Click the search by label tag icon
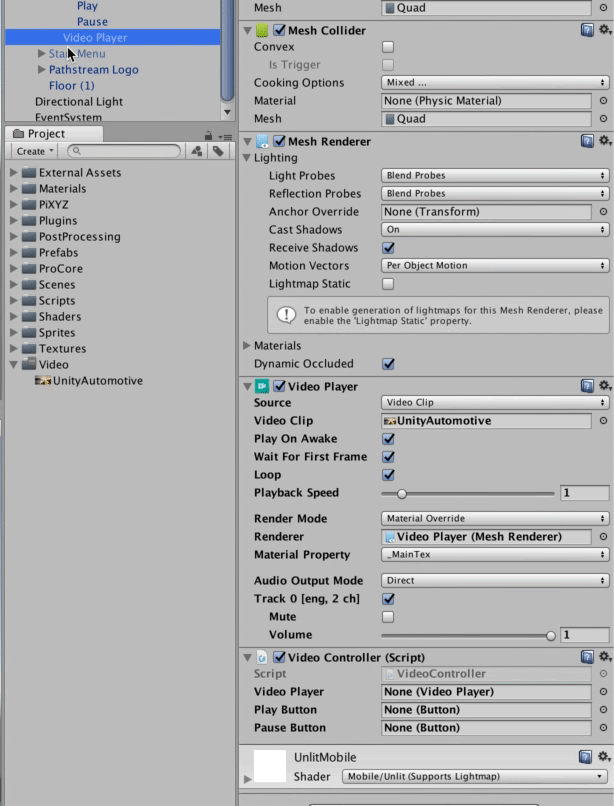614x806 pixels. click(x=215, y=152)
